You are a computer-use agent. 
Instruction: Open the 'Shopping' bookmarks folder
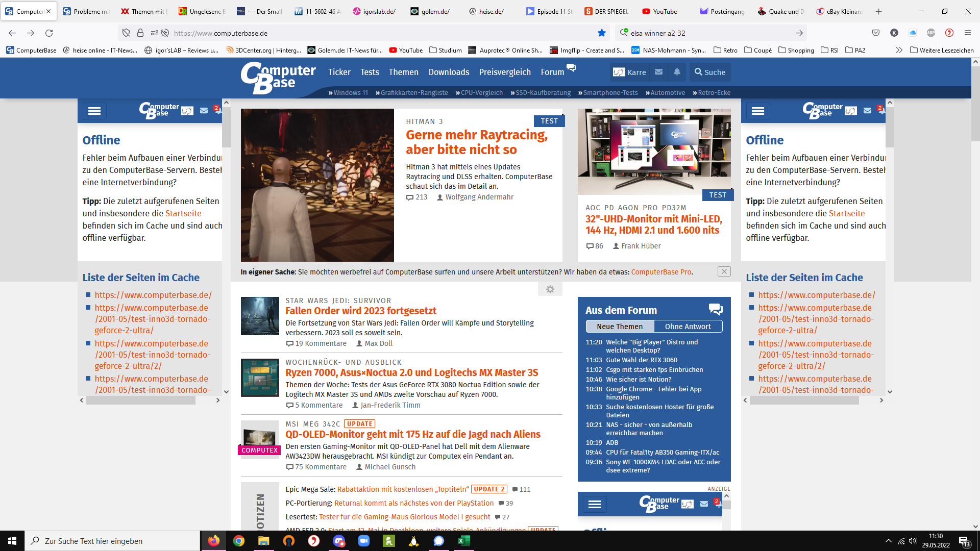796,50
